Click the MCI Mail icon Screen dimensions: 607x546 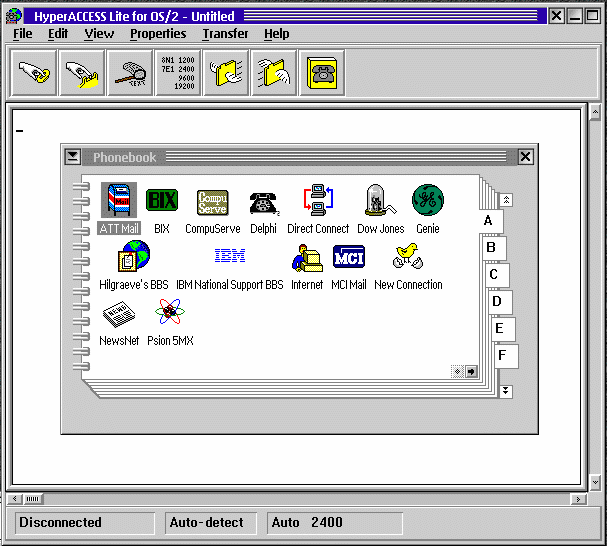(x=349, y=257)
